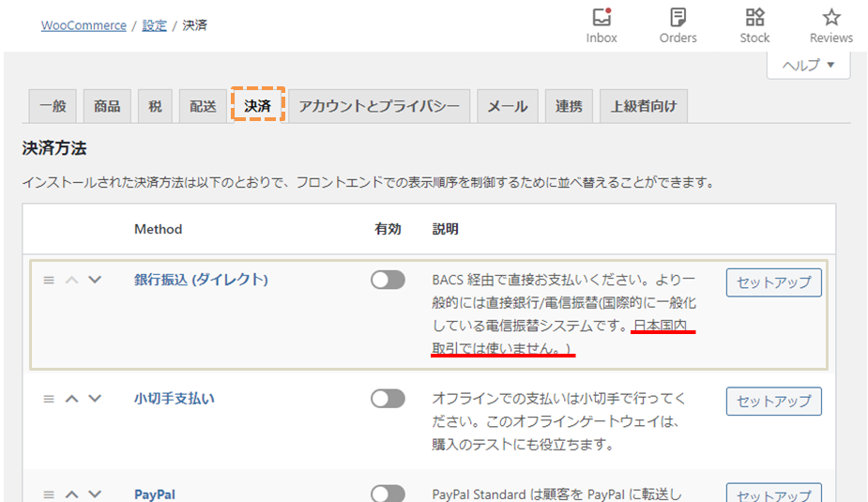Follow the WooCommerce breadcrumb link
The height and width of the screenshot is (502, 868).
coord(84,25)
